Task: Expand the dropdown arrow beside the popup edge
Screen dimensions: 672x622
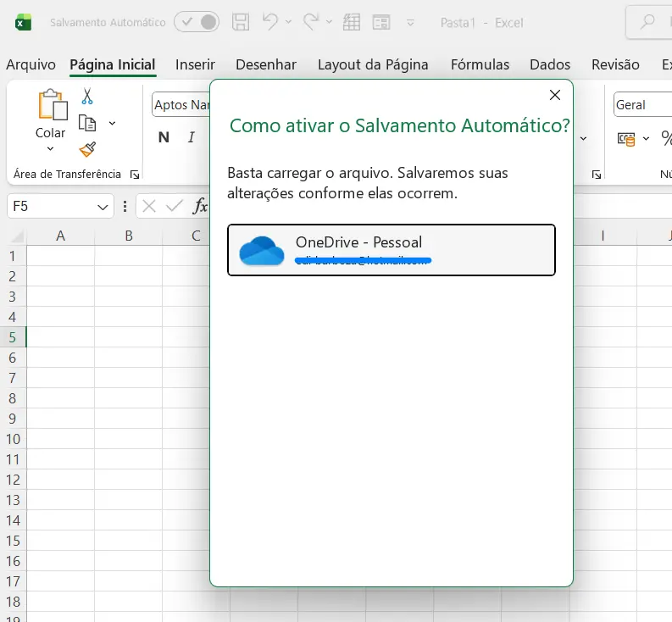Action: click(x=583, y=138)
